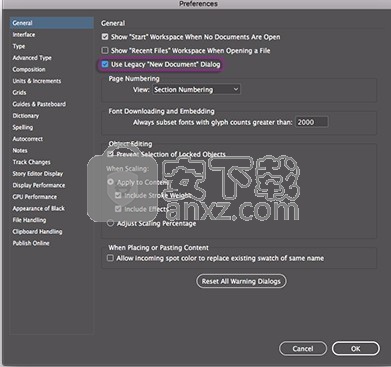Open Appearance of Black preferences
Viewport: 391px width, 367px height.
click(x=39, y=208)
